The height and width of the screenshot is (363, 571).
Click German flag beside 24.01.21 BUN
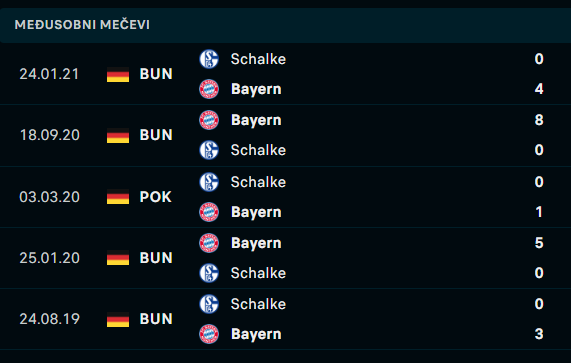[118, 75]
